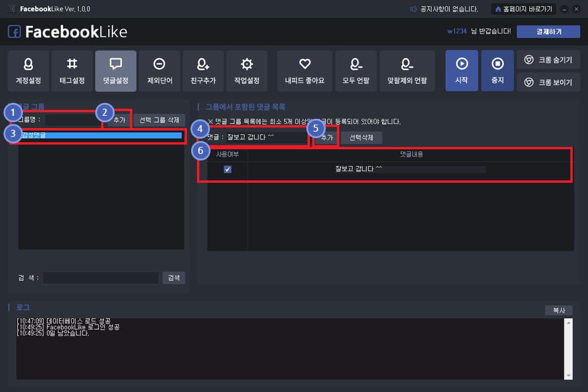The height and width of the screenshot is (392, 588).
Task: Click the 사용여부 column header
Action: 227,154
